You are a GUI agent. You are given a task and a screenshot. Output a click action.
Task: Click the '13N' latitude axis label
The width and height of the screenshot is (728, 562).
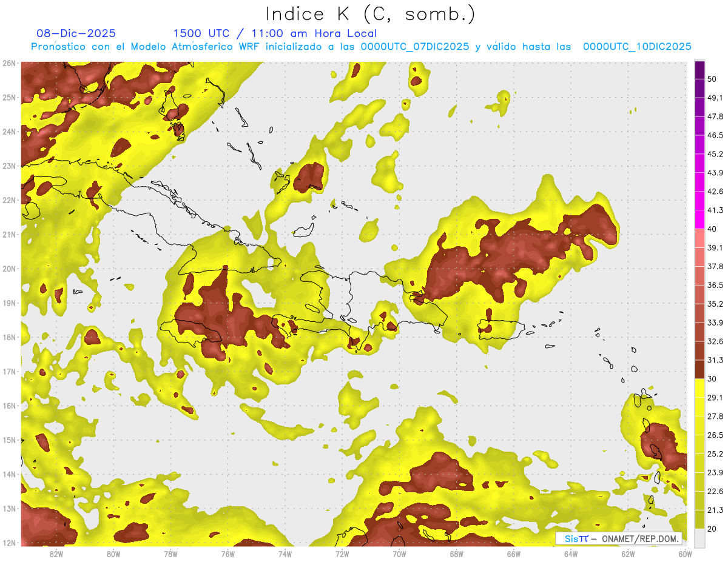(8, 509)
